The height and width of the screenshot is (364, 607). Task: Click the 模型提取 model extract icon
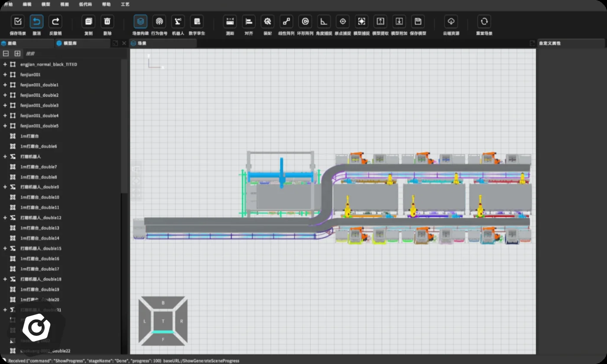point(380,22)
